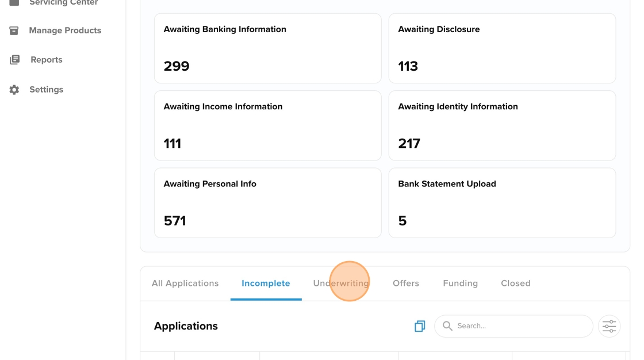The width and height of the screenshot is (644, 360).
Task: Select the Awaiting Personal Info card
Action: [268, 203]
